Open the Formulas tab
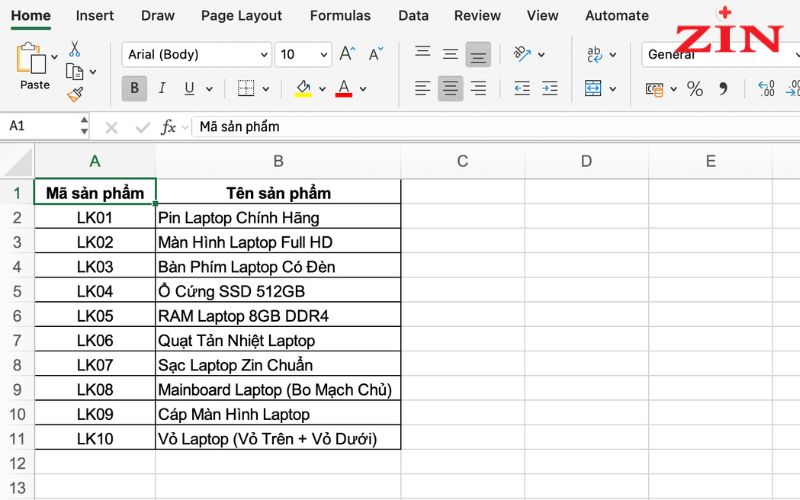The height and width of the screenshot is (500, 800). 340,16
